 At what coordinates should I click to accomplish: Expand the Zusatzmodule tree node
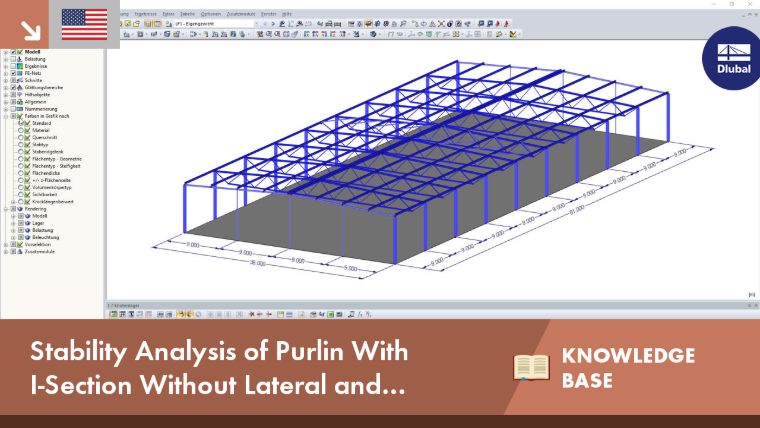6,252
